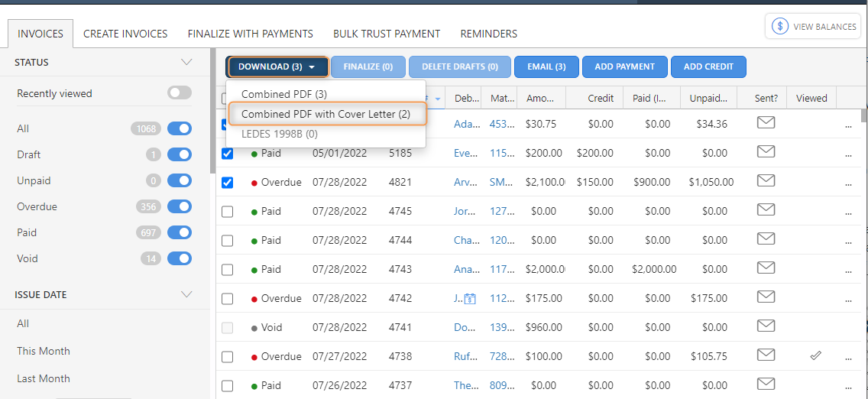The height and width of the screenshot is (399, 868).
Task: Collapse the Status filter section
Action: click(186, 62)
